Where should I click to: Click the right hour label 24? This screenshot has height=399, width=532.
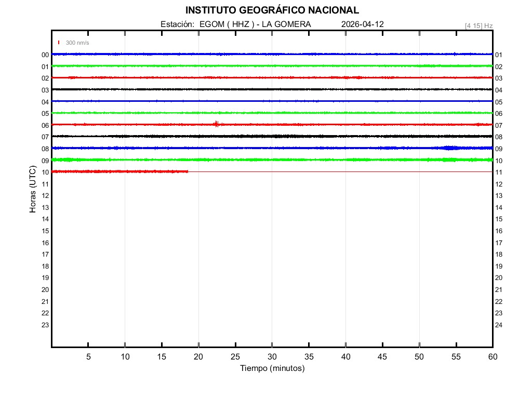(x=499, y=325)
